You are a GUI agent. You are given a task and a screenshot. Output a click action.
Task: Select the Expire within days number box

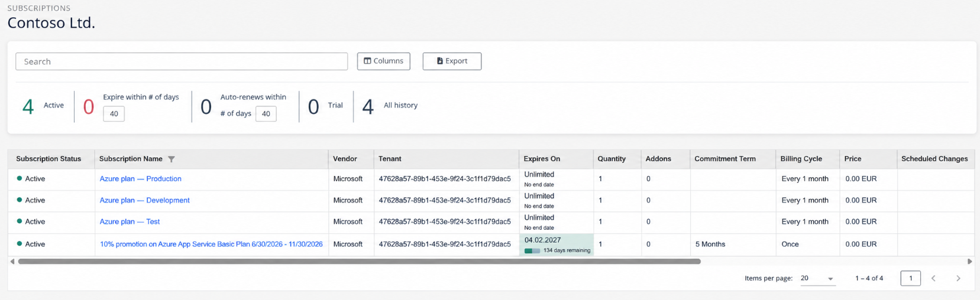(x=114, y=113)
